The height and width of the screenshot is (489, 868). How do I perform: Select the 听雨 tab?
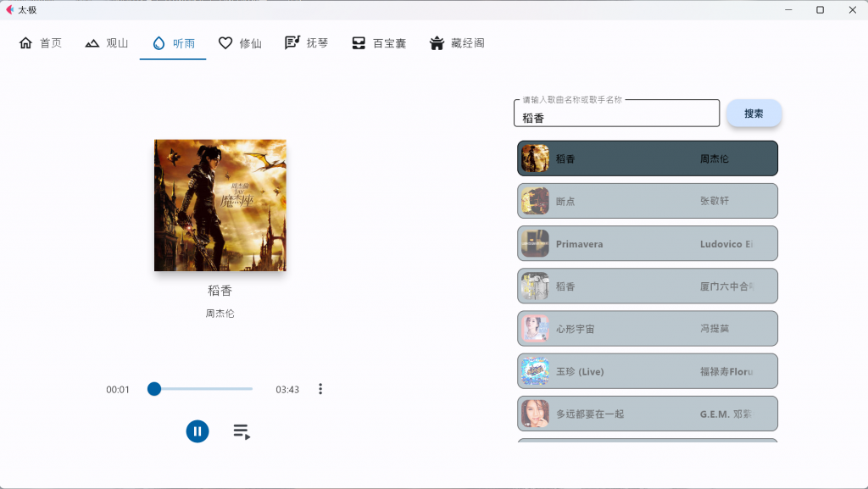point(173,43)
